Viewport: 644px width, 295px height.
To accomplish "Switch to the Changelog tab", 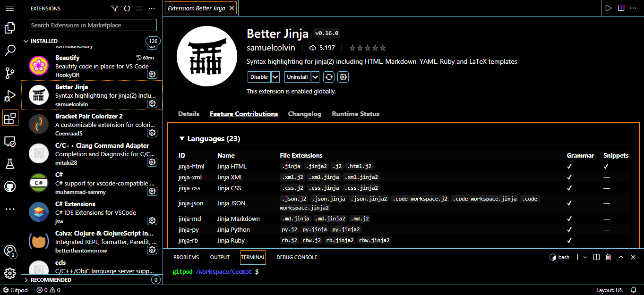I will click(x=305, y=114).
